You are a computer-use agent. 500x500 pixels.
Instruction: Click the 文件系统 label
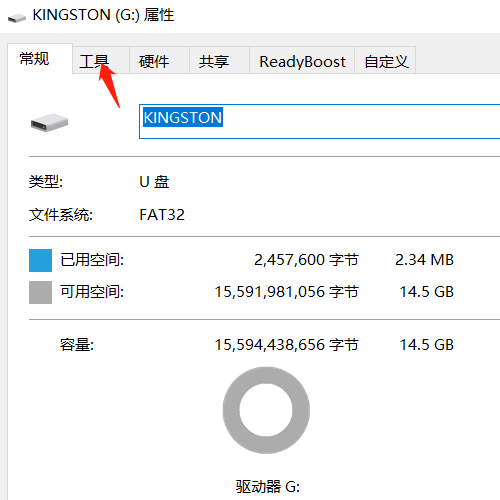point(61,215)
